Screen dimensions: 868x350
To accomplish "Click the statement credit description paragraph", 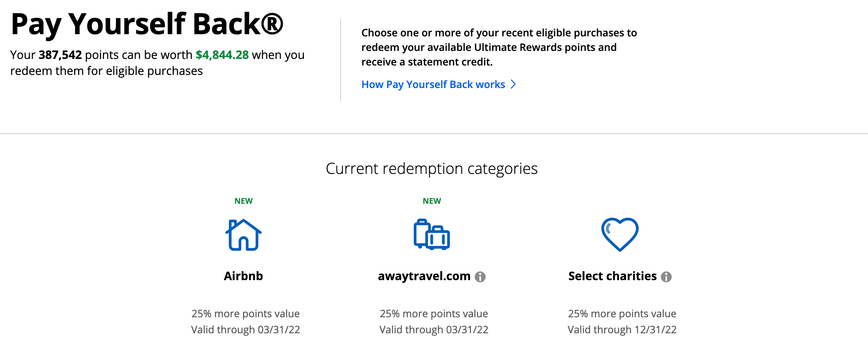I will coord(499,47).
